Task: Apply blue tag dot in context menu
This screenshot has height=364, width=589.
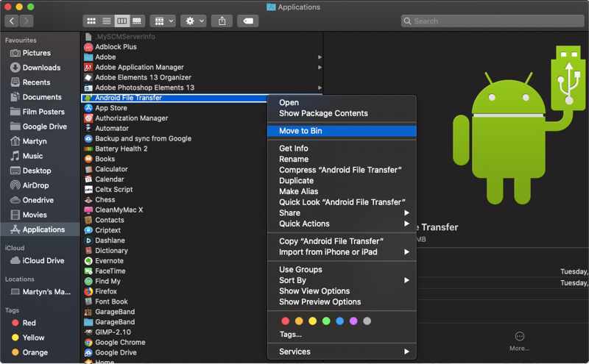Action: (x=339, y=321)
